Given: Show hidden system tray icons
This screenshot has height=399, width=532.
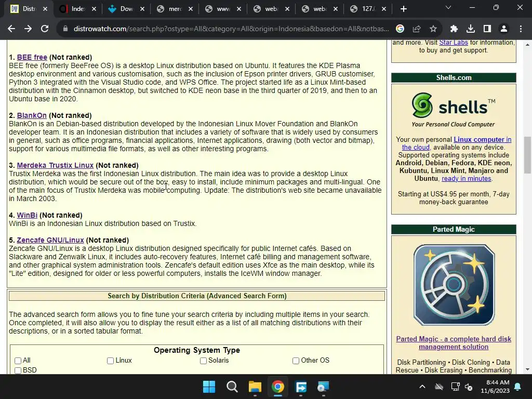Looking at the screenshot, I should coord(422,387).
